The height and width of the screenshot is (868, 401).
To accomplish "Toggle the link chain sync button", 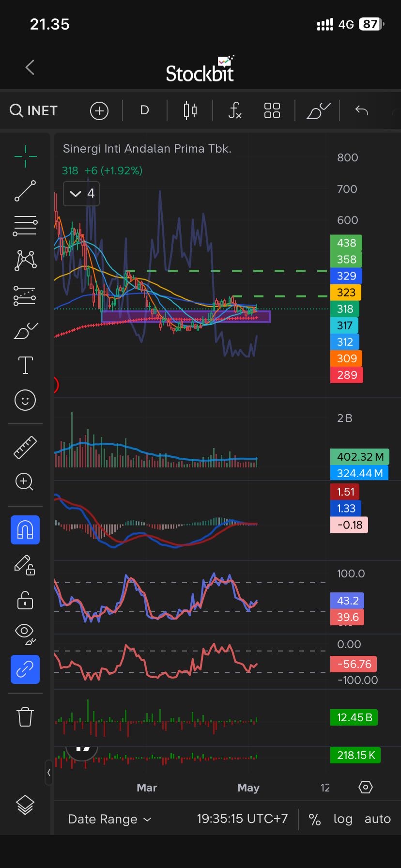I will point(25,669).
